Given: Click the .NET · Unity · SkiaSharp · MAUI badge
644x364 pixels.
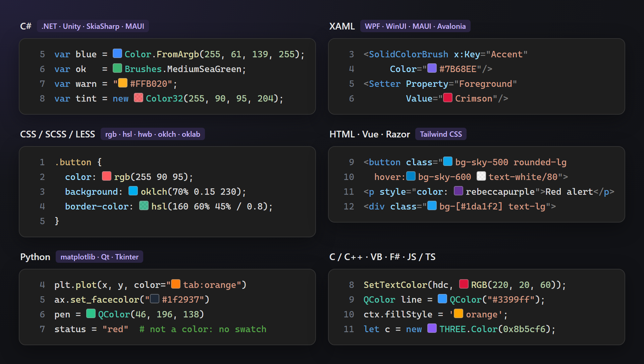Looking at the screenshot, I should [x=93, y=26].
